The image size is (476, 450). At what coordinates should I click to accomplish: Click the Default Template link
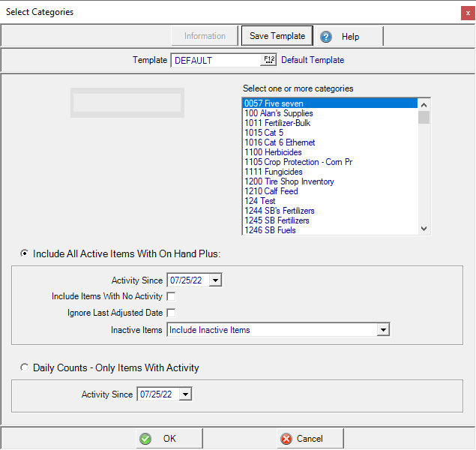(313, 60)
